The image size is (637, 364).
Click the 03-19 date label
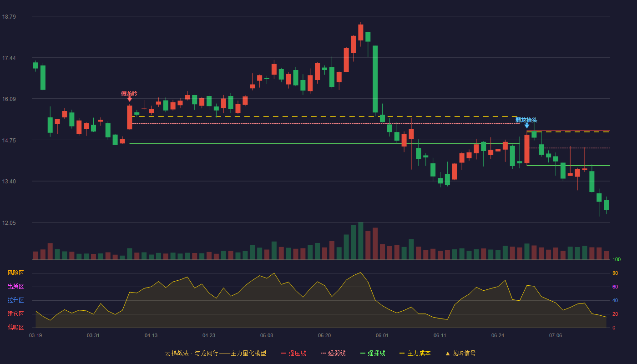pos(35,335)
